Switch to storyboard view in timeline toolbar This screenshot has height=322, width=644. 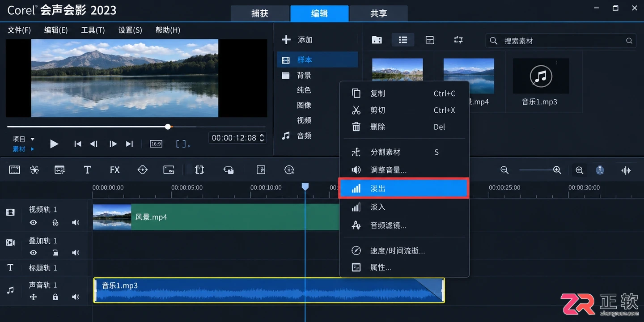click(x=15, y=169)
